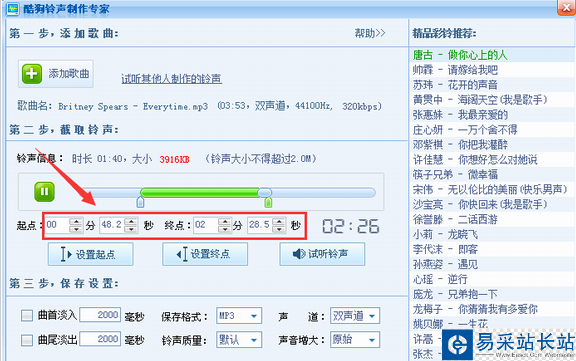
Task: Select 筷子兄弟 - 微幸福 in the list
Action: [492, 174]
